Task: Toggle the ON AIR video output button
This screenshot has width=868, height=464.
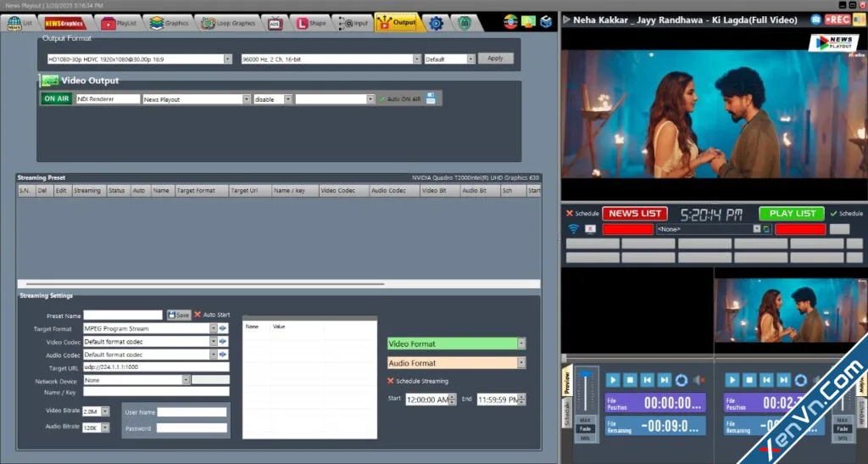Action: 57,98
